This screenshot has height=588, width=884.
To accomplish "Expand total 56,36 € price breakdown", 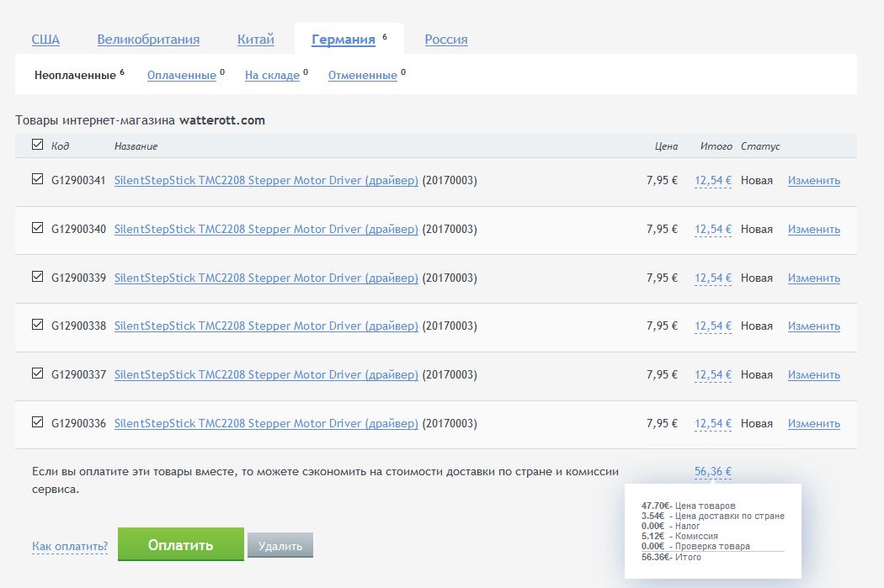I will [x=713, y=472].
